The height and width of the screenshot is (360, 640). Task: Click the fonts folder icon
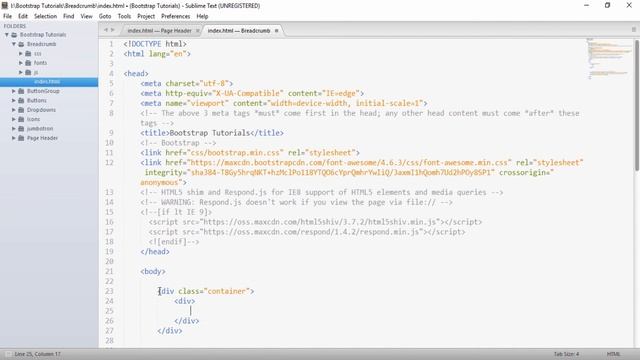tap(28, 63)
